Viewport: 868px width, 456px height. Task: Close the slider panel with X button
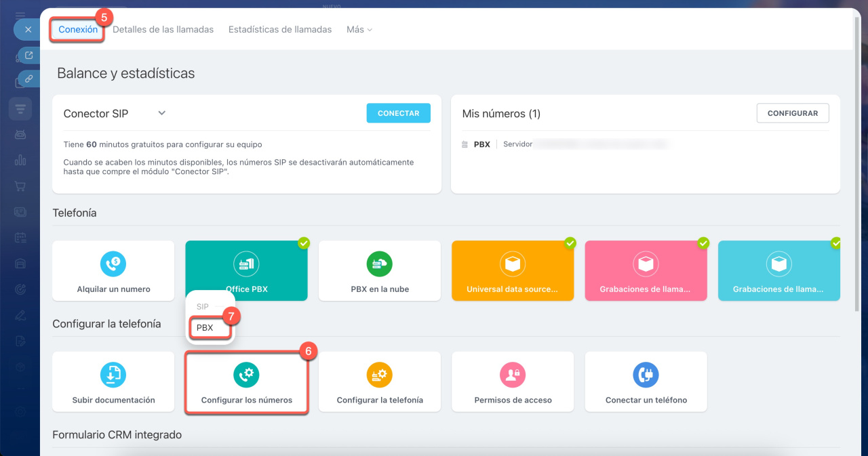(x=28, y=30)
